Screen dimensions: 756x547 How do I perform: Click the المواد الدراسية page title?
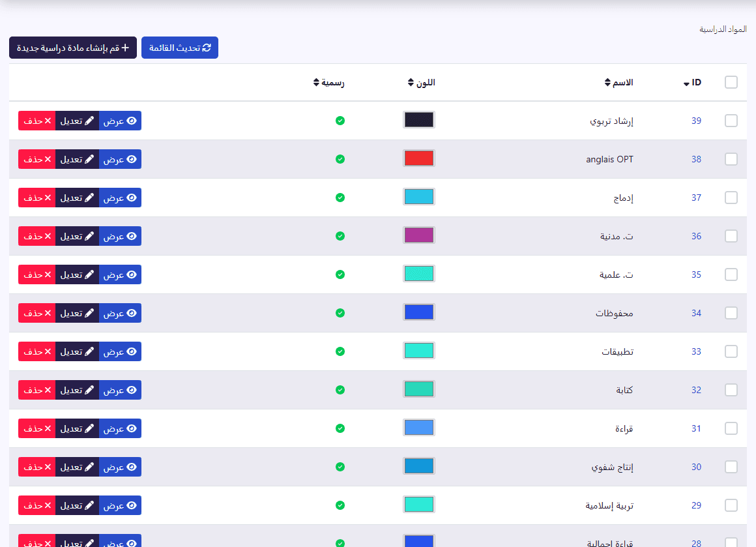(723, 29)
